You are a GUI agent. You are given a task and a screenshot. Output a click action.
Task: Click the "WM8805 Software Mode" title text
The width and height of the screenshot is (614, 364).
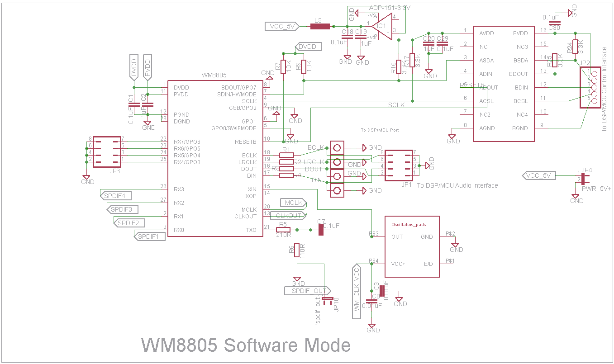[x=246, y=345]
